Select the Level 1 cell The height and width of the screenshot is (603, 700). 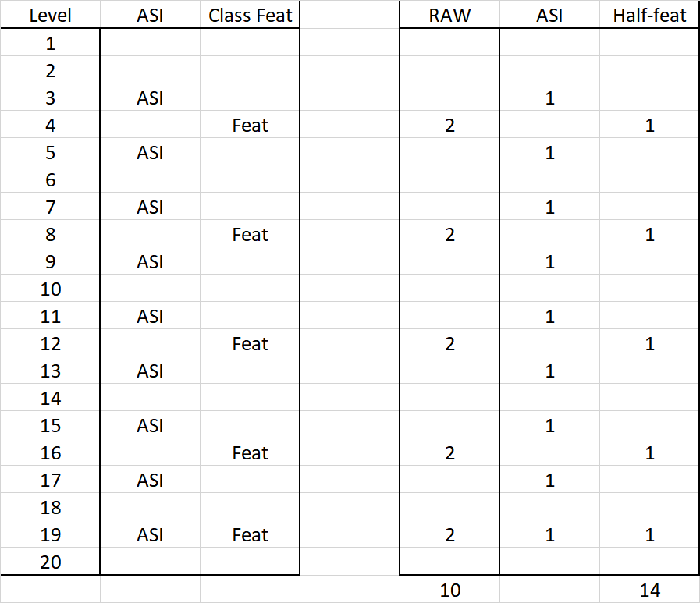tap(50, 43)
